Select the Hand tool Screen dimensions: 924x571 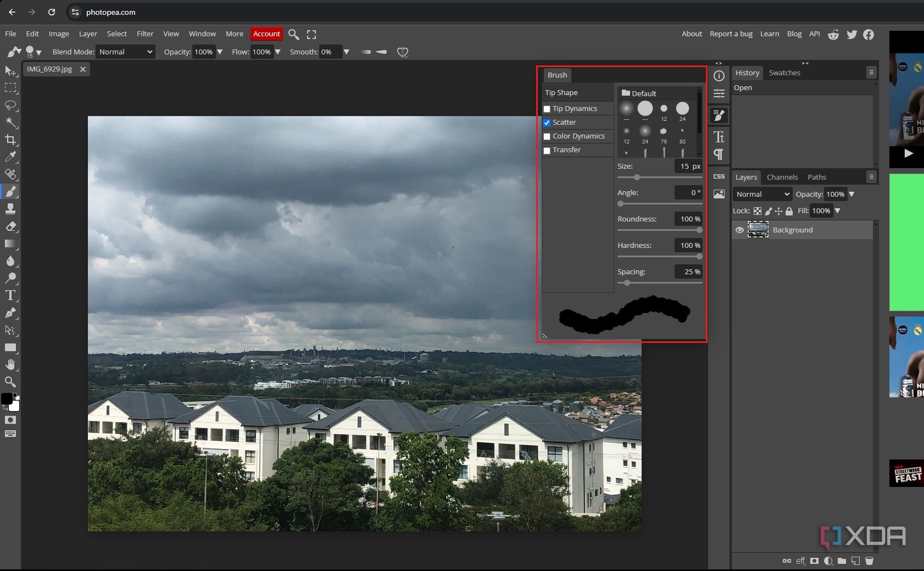tap(10, 364)
